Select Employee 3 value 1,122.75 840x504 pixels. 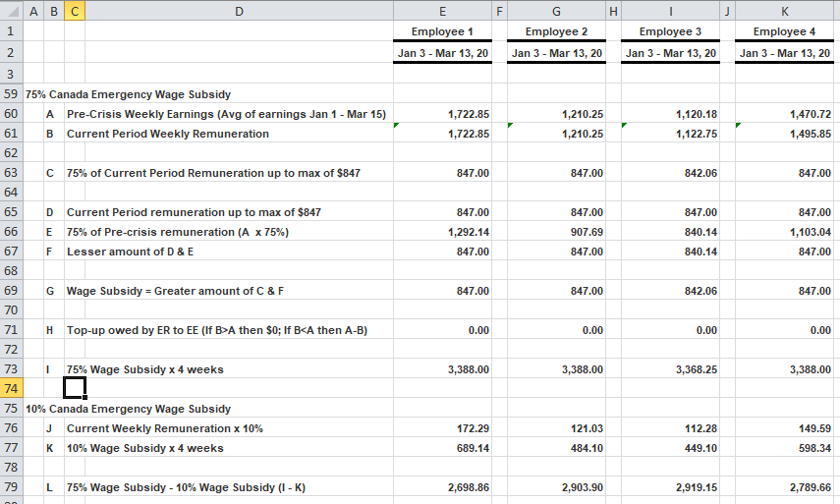(670, 134)
